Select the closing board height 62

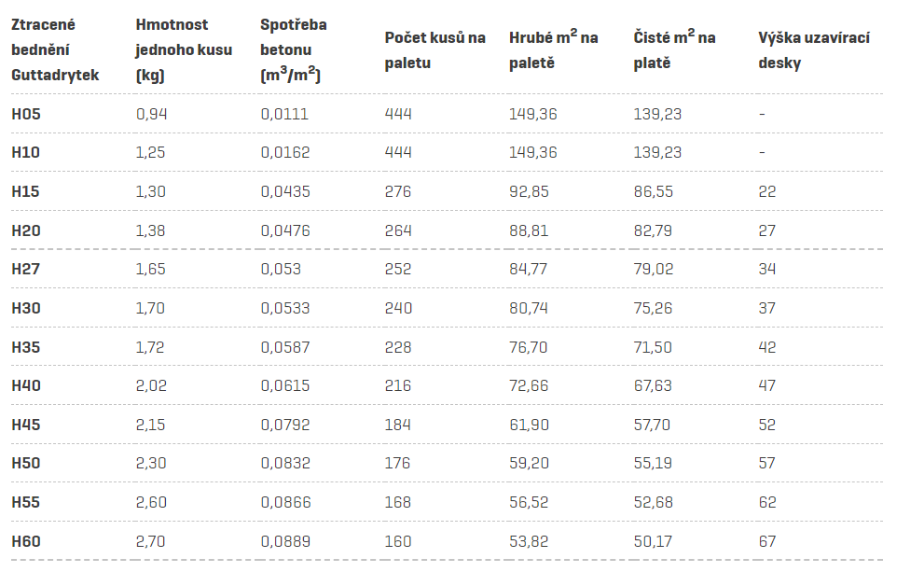767,502
